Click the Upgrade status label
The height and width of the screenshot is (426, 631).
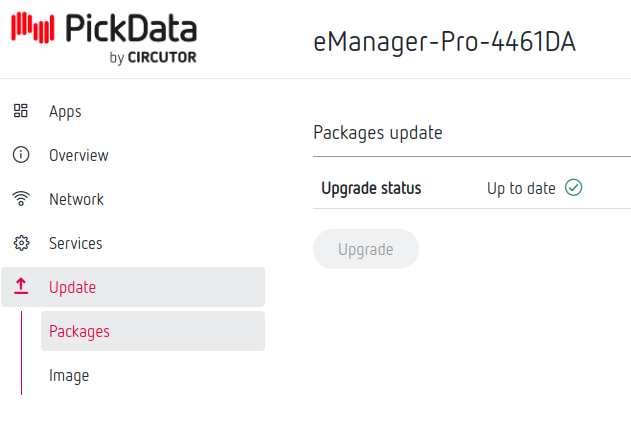click(x=371, y=188)
